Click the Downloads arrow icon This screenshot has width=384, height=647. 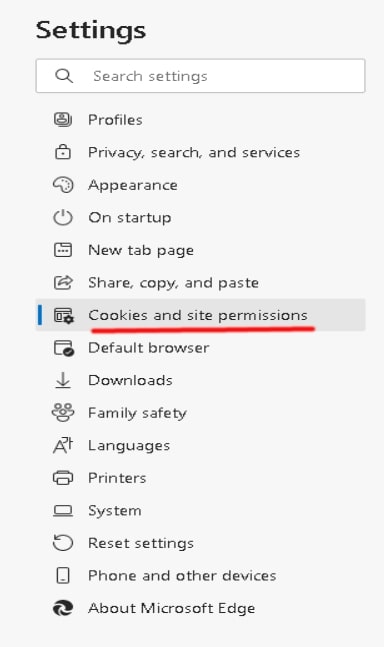[63, 380]
